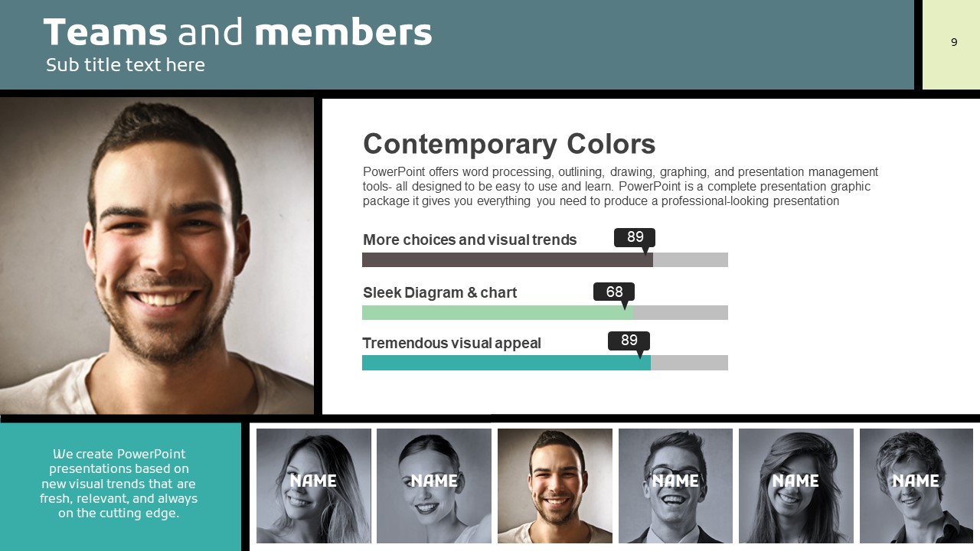The width and height of the screenshot is (980, 551).
Task: Click the 89 callout above the teal bar
Action: click(x=629, y=341)
